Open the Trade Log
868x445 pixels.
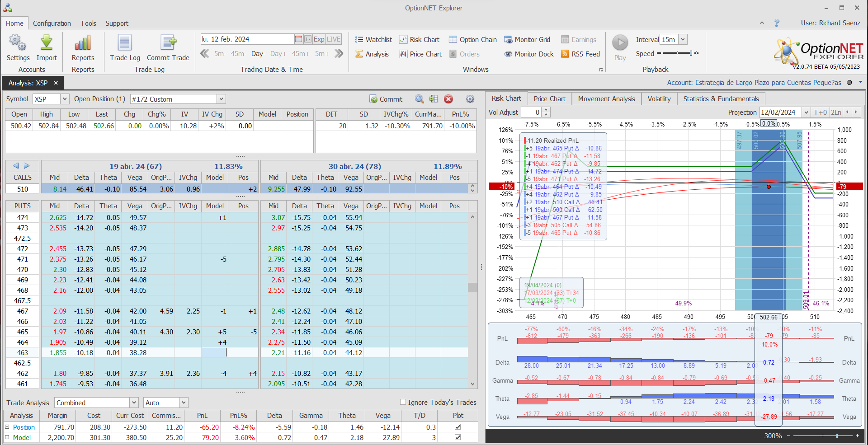[125, 48]
